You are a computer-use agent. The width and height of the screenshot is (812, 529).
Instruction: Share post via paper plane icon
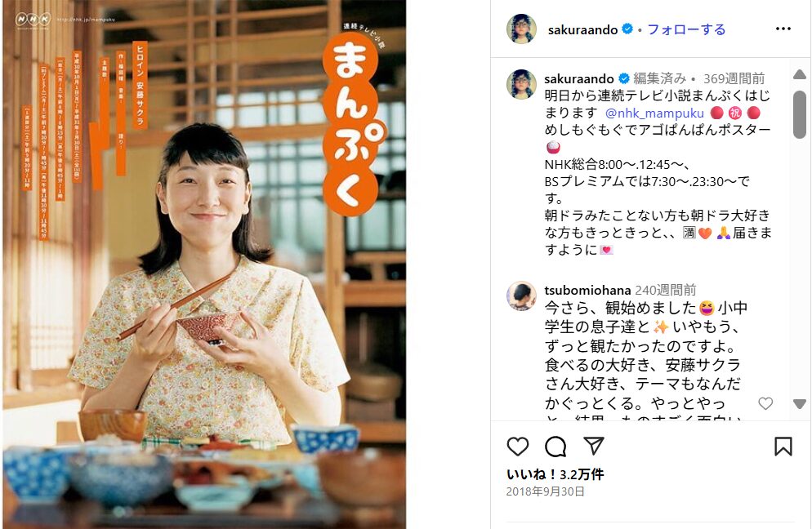click(593, 446)
